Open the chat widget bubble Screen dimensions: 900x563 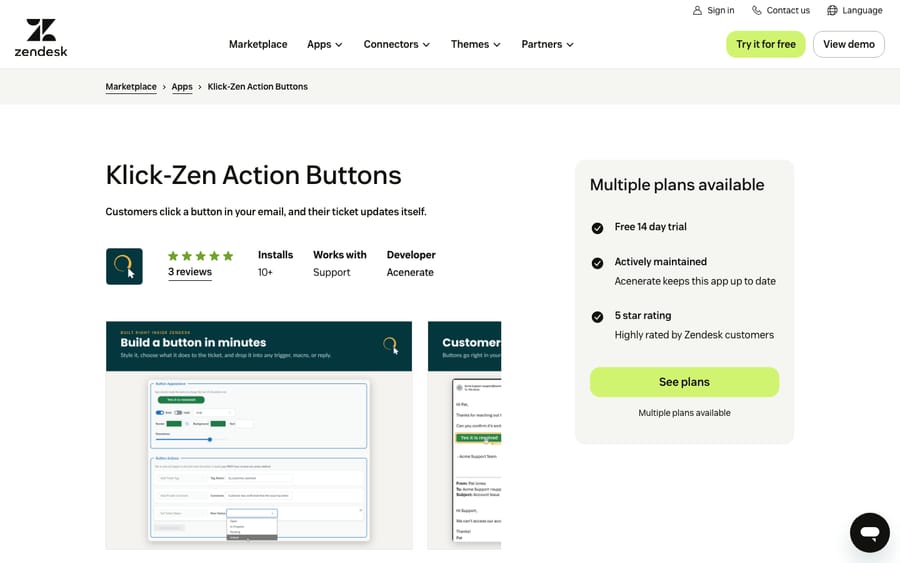click(870, 533)
